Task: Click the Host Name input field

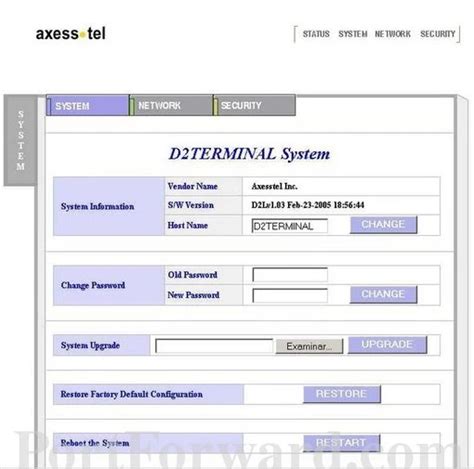Action: click(290, 226)
